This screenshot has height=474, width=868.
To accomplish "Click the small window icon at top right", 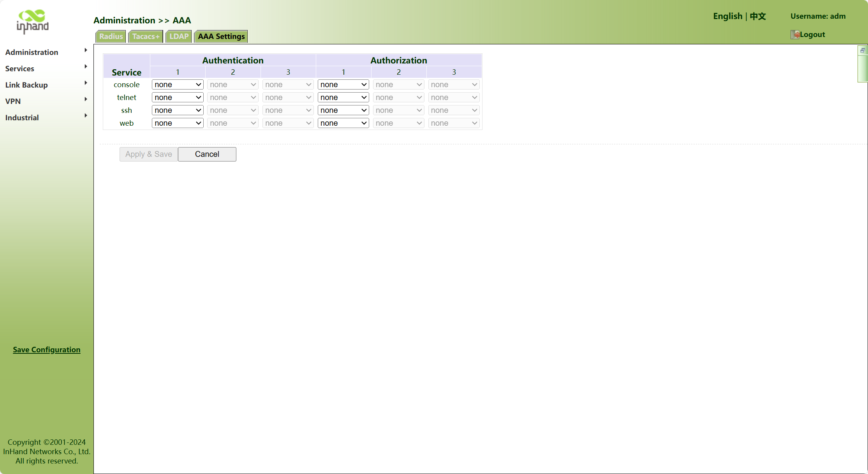I will click(863, 51).
